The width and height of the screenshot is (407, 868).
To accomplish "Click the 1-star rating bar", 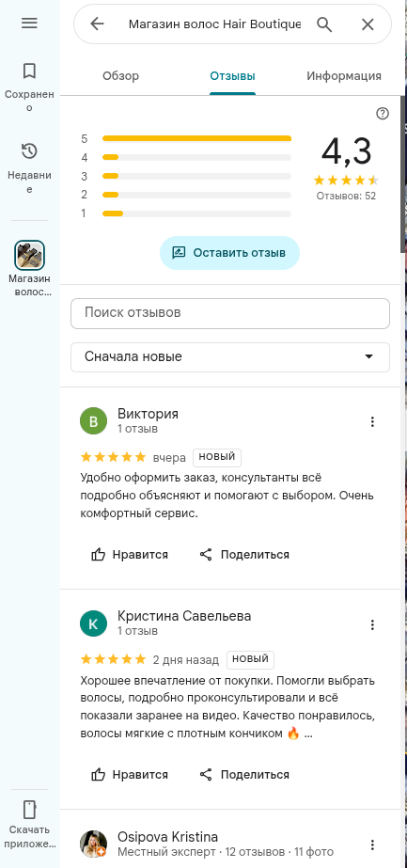I will [x=196, y=213].
